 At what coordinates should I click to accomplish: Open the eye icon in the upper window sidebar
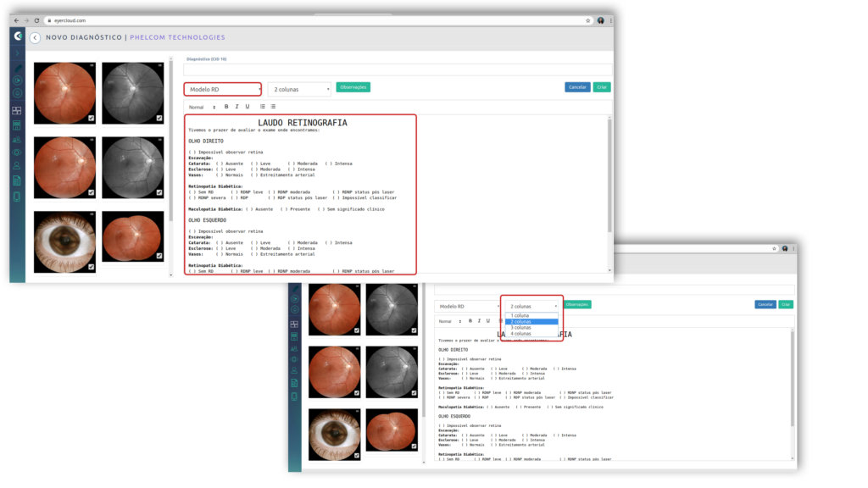pyautogui.click(x=17, y=152)
